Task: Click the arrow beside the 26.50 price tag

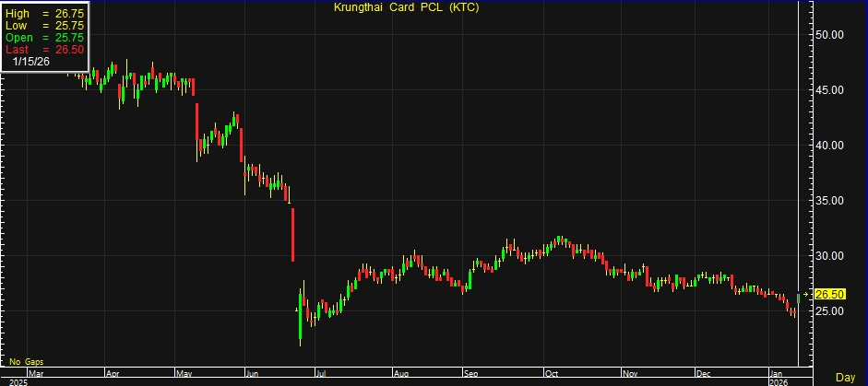Action: click(x=805, y=294)
